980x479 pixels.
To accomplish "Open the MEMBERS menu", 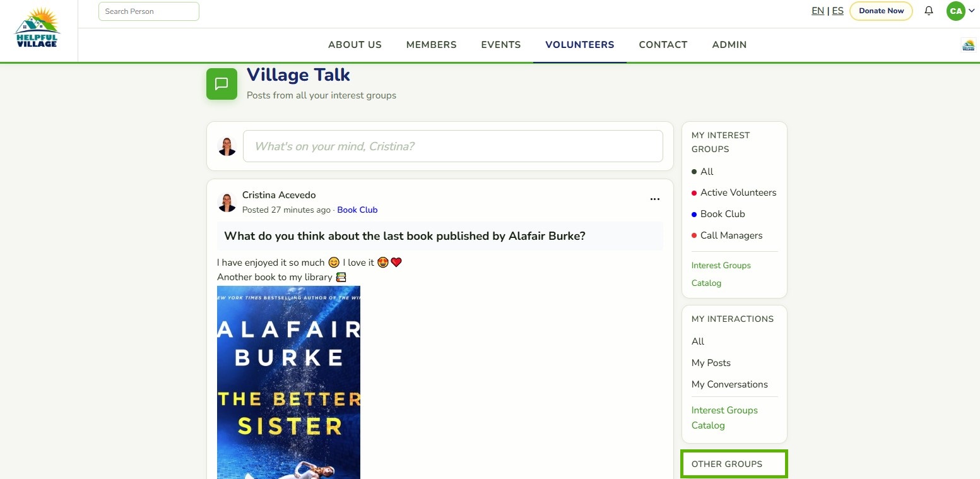I will coord(432,45).
